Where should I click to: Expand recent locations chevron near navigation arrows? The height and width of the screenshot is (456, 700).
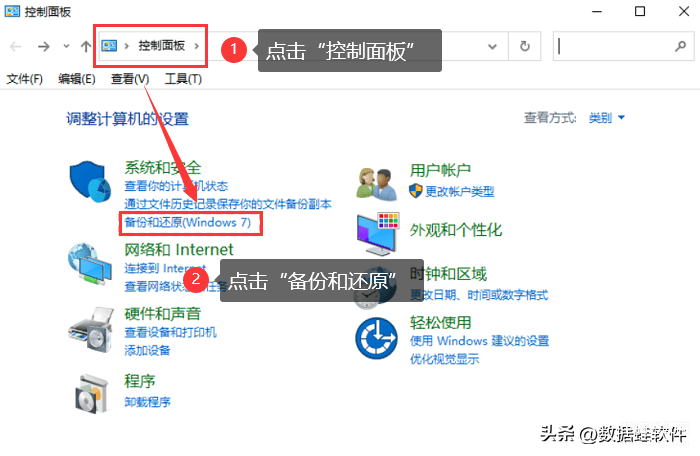(67, 46)
